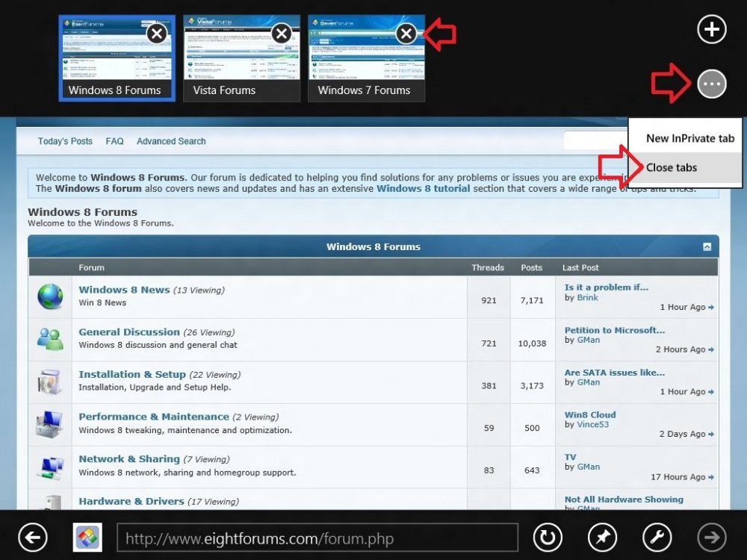
Task: Open the tab tools ellipsis menu
Action: [x=712, y=84]
